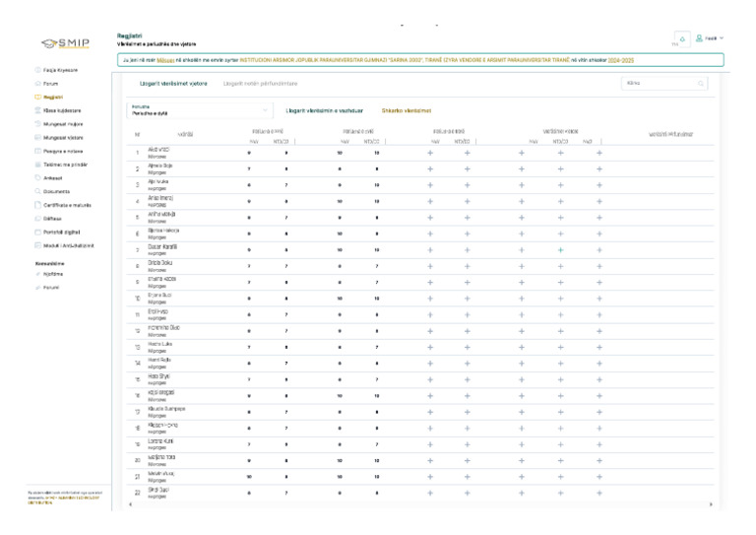Switch to Llogarit vlerësimet vjetore tab

click(173, 84)
